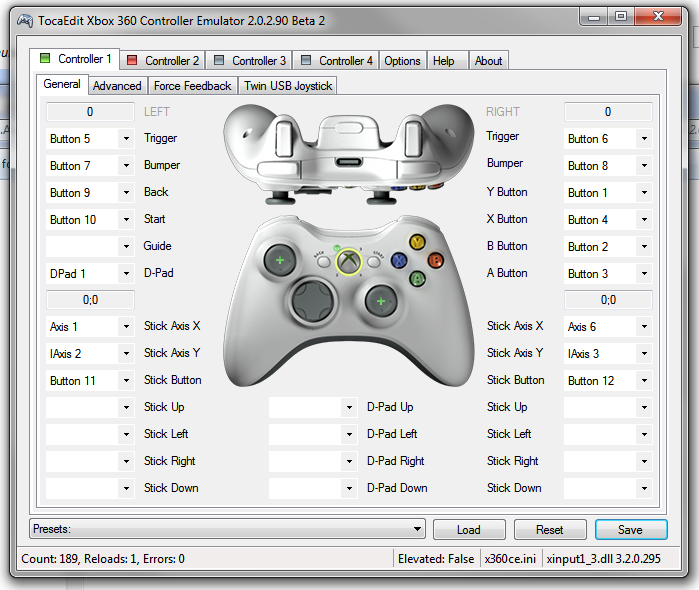Open the D-Pad Down dropdown
This screenshot has width=699, height=590.
point(313,488)
